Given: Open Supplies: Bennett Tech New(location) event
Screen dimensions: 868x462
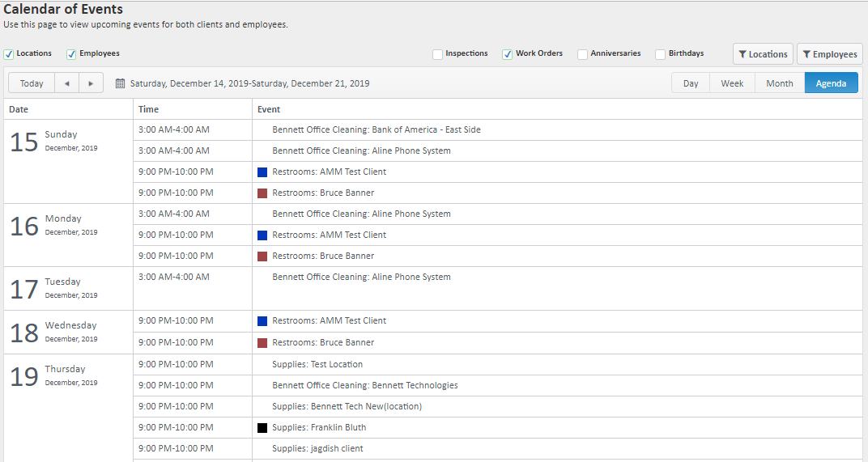Looking at the screenshot, I should pos(347,406).
